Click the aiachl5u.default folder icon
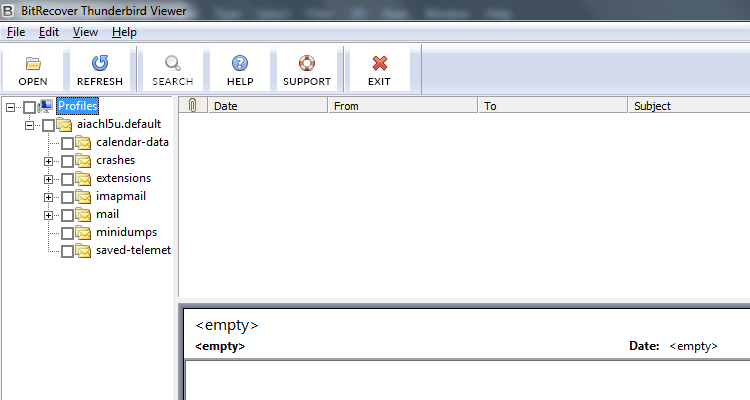Viewport: 750px width, 400px height. click(64, 125)
